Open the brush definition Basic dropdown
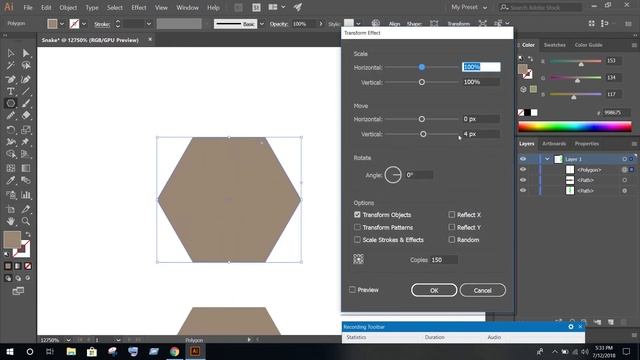Viewport: 640px width, 360px height. coord(262,24)
